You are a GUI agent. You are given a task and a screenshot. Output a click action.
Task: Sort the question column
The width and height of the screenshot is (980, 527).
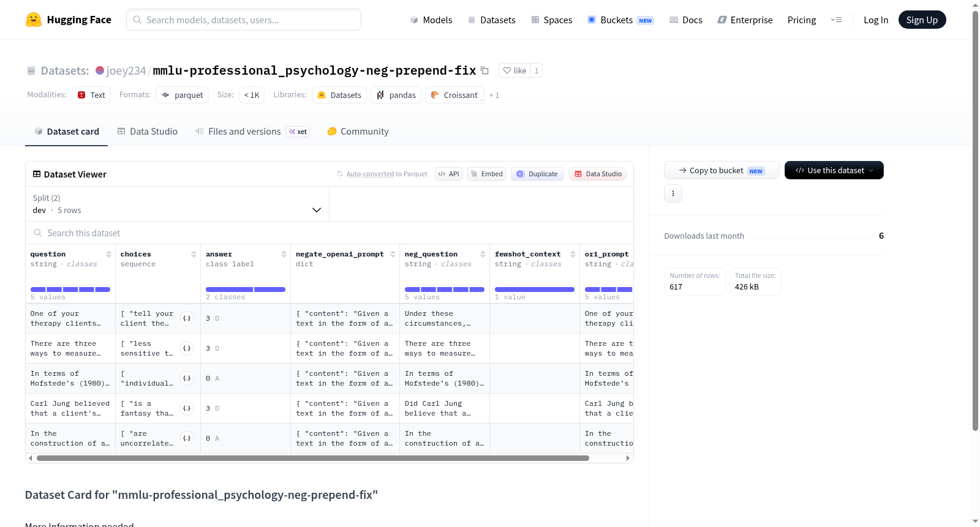(x=108, y=254)
